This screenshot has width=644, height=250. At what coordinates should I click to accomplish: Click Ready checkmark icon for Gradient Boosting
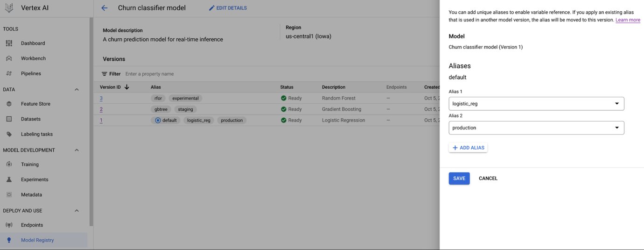point(284,109)
